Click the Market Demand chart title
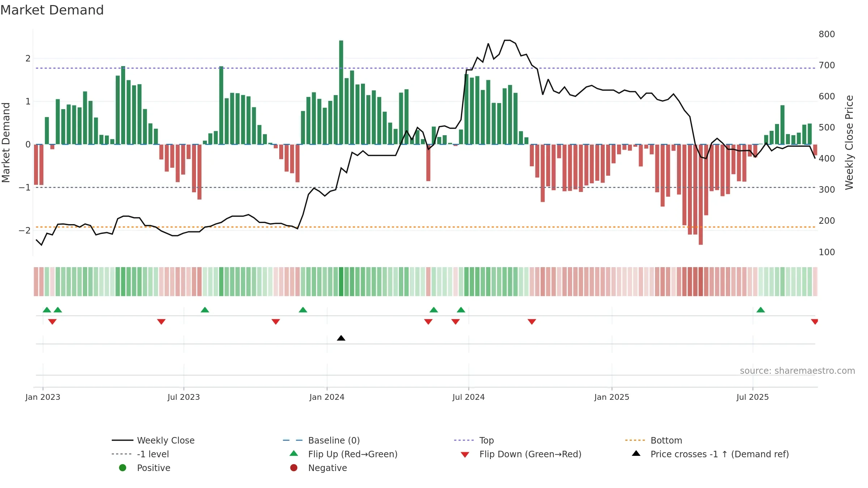868x488 pixels. coord(52,10)
